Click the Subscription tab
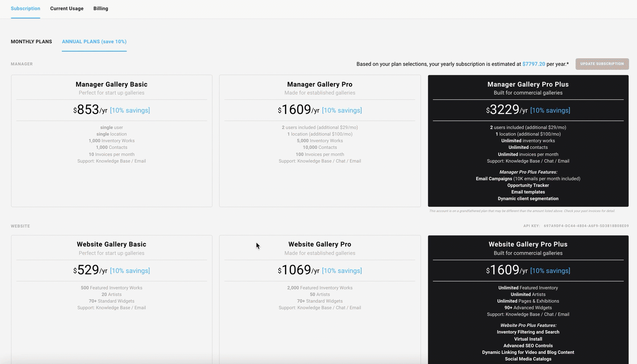Image resolution: width=637 pixels, height=364 pixels. tap(25, 8)
